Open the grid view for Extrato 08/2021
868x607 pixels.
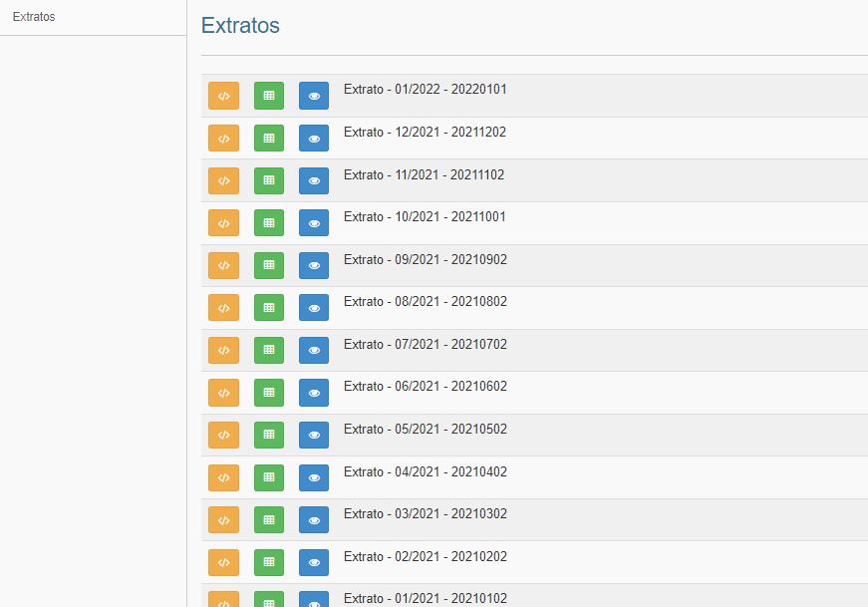point(268,307)
